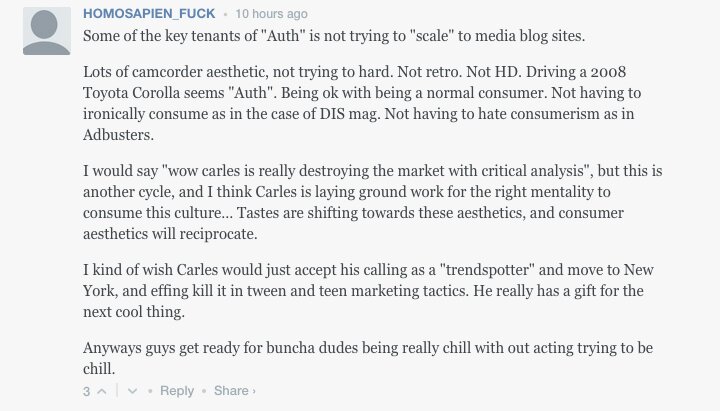Click the Share link under the comment
This screenshot has height=411, width=720.
tap(231, 391)
